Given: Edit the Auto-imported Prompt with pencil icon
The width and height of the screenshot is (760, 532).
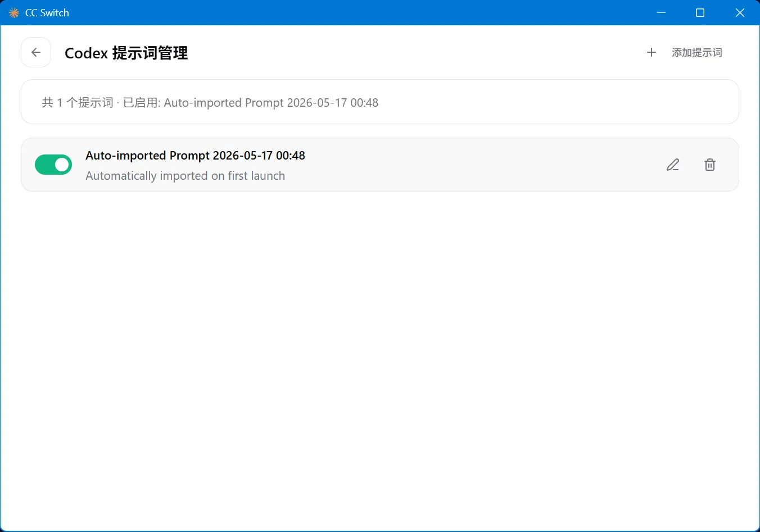Looking at the screenshot, I should (673, 165).
